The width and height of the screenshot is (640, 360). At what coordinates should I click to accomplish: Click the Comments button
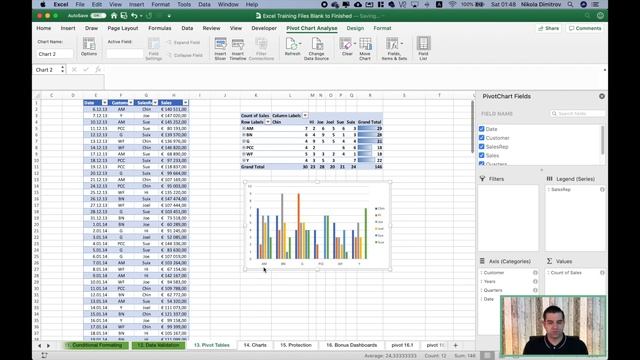pos(585,28)
